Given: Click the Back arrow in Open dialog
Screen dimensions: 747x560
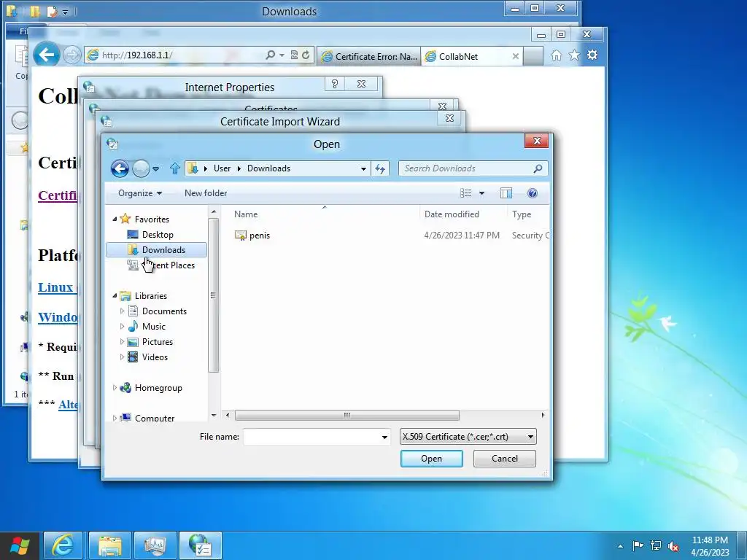Looking at the screenshot, I should (x=120, y=168).
